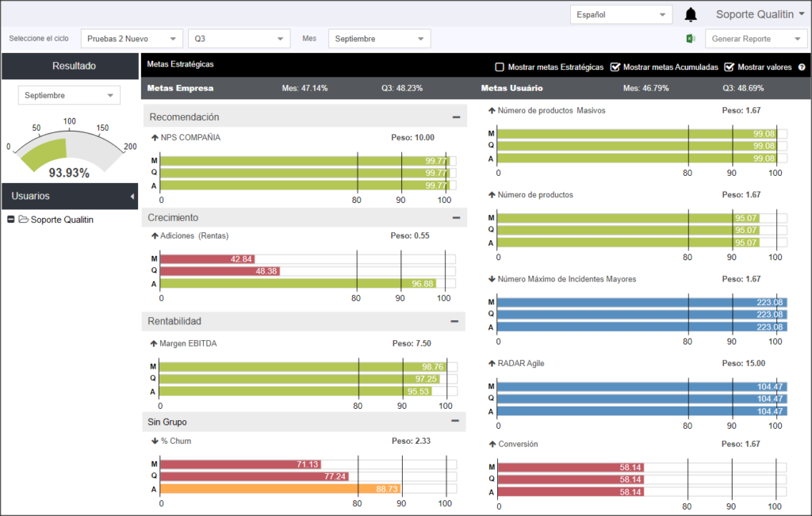Click the NPS COMPAÑIA goal title

[190, 138]
